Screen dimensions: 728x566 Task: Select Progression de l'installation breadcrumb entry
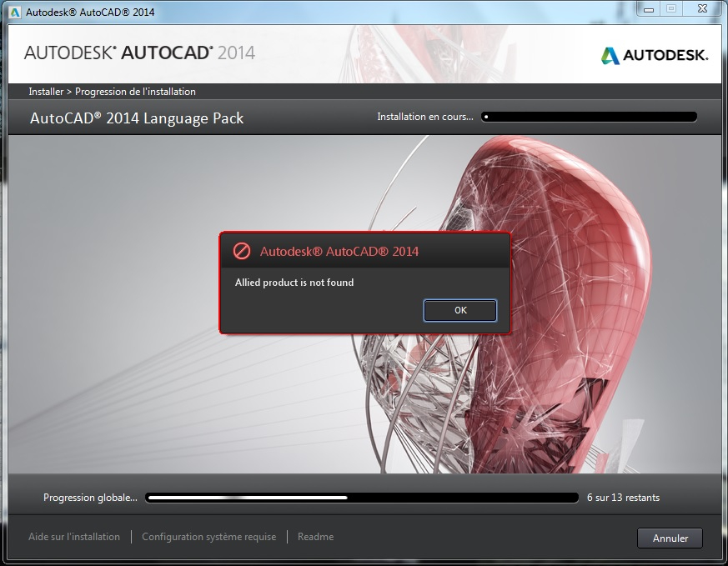tap(136, 92)
